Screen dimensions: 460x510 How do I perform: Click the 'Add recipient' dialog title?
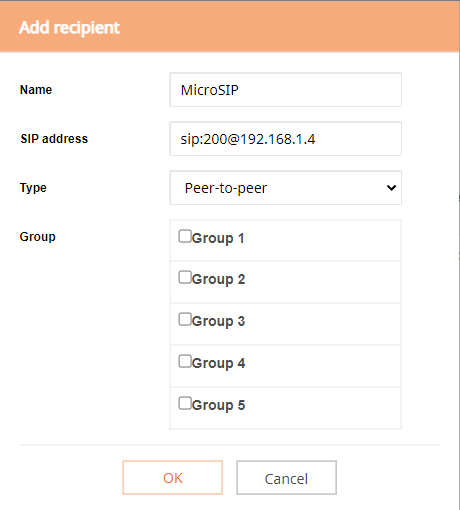(x=69, y=27)
